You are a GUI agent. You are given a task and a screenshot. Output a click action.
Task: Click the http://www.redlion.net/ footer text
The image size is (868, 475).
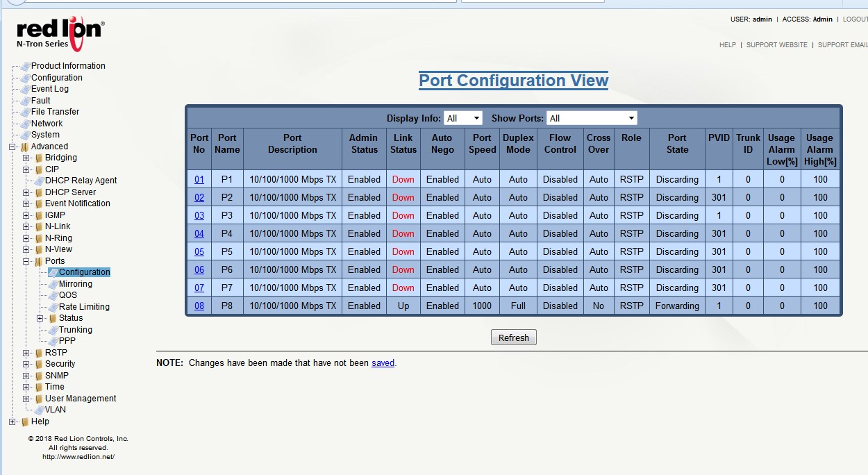point(78,457)
